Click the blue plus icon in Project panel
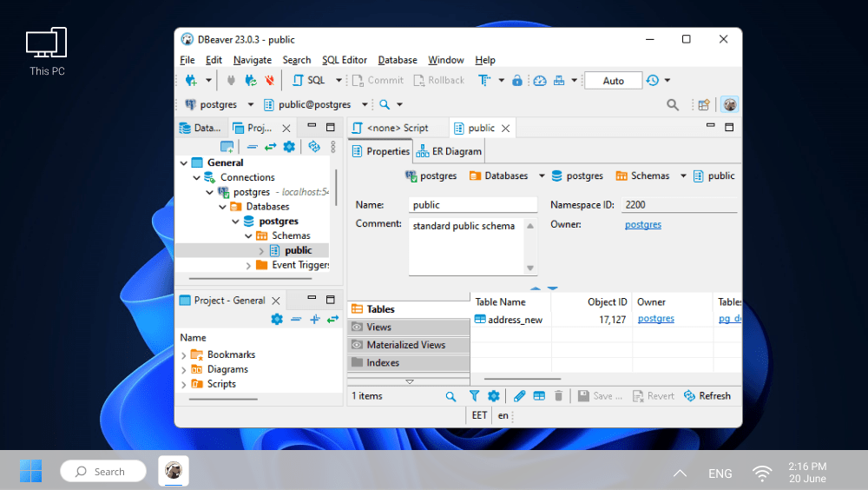 coord(314,319)
